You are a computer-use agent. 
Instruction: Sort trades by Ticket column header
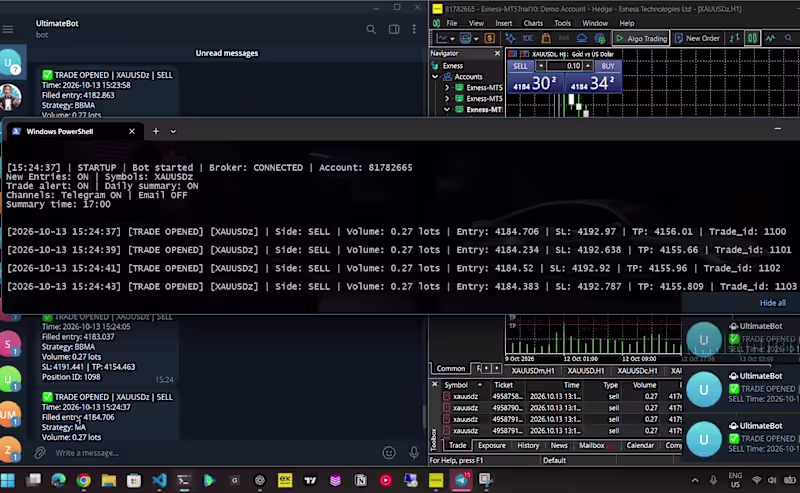(x=503, y=385)
